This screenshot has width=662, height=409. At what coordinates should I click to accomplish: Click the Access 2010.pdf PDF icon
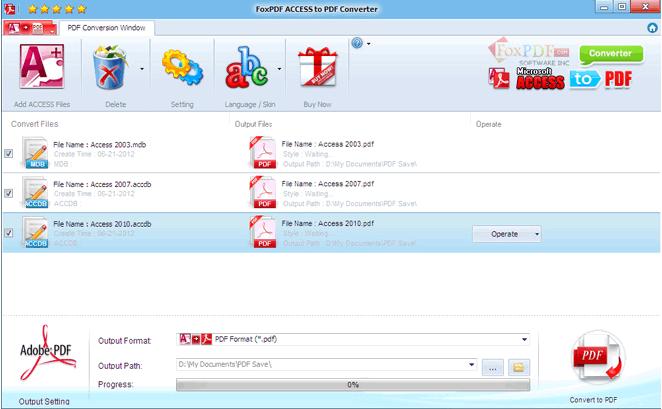tap(263, 232)
